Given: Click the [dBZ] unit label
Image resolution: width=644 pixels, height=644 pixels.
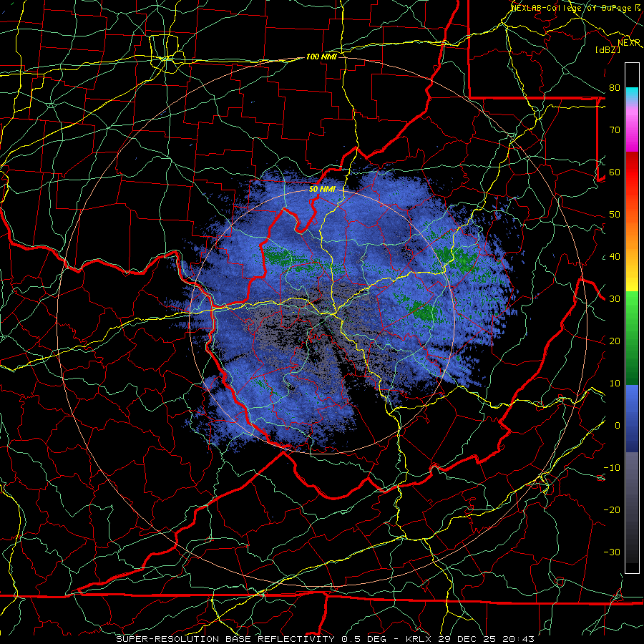Looking at the screenshot, I should tap(608, 49).
